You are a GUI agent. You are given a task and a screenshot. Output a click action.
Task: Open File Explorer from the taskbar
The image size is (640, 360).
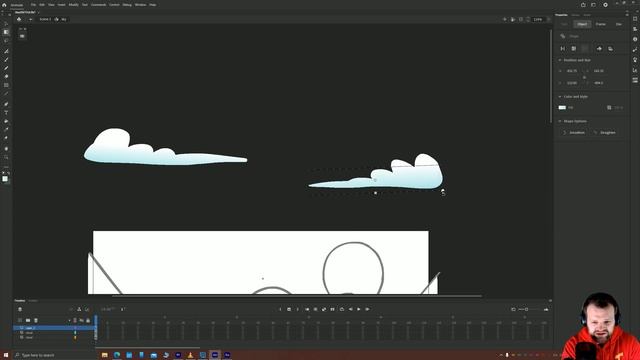pyautogui.click(x=104, y=355)
